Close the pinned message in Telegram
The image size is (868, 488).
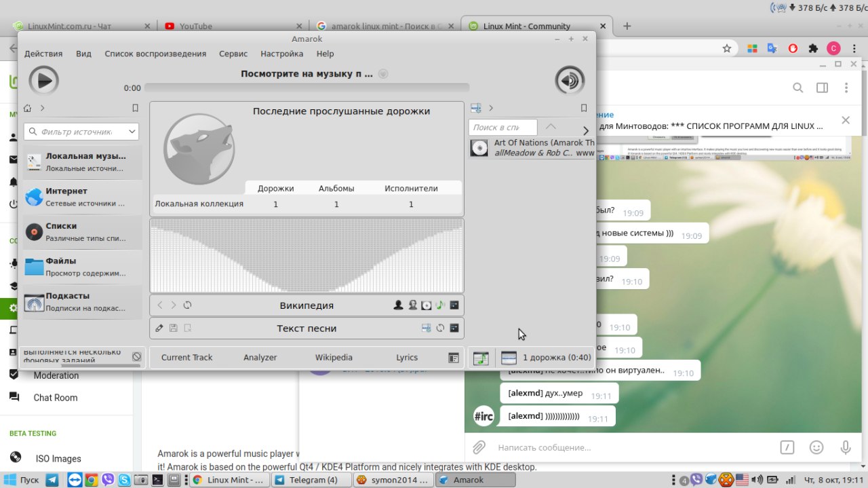846,120
